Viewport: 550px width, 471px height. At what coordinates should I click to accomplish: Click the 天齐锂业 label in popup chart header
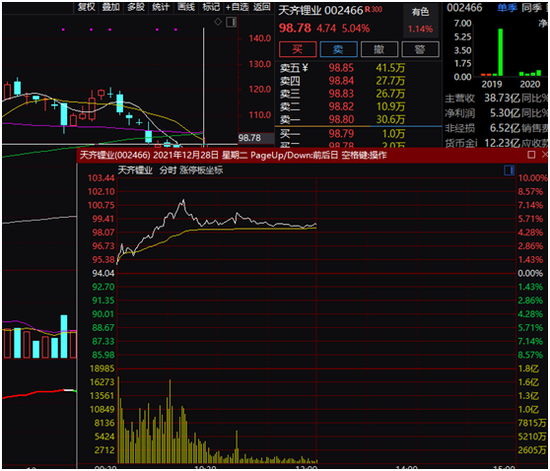click(x=135, y=170)
